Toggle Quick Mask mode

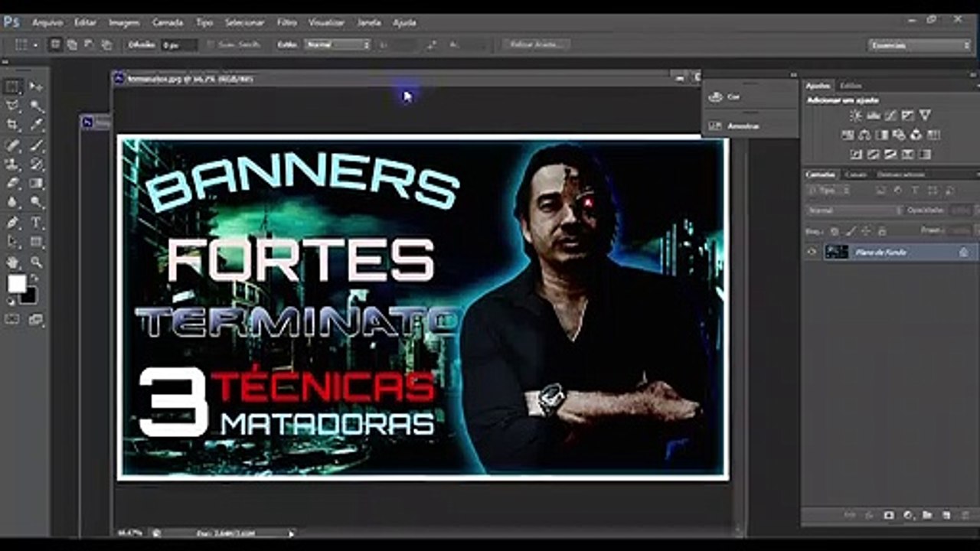[13, 319]
